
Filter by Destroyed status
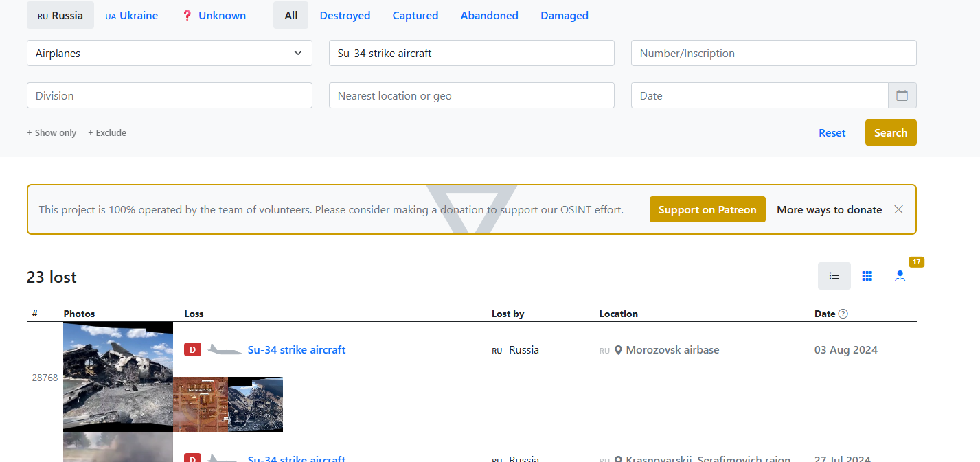(345, 15)
